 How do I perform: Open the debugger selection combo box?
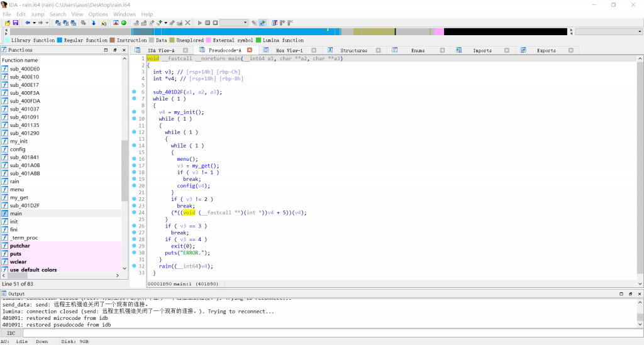tap(234, 23)
